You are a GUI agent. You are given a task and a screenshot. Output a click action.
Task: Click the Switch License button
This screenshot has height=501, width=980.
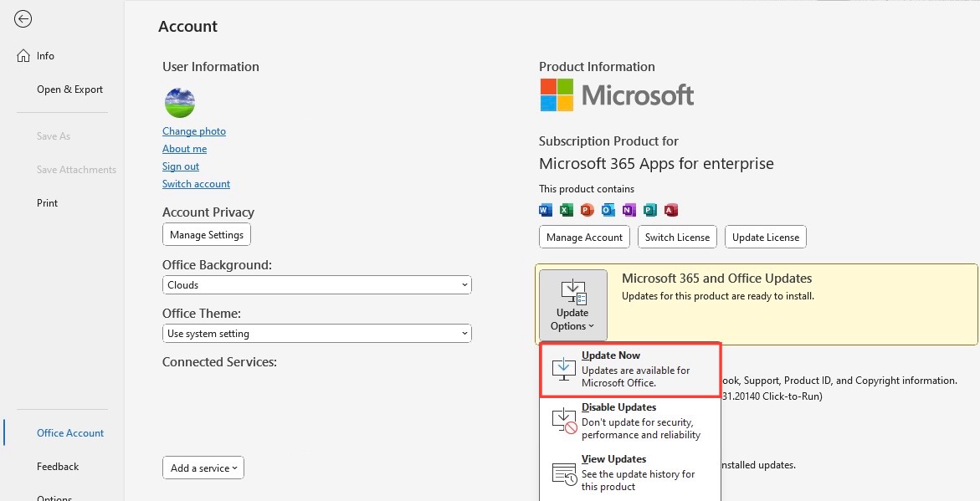(x=678, y=238)
